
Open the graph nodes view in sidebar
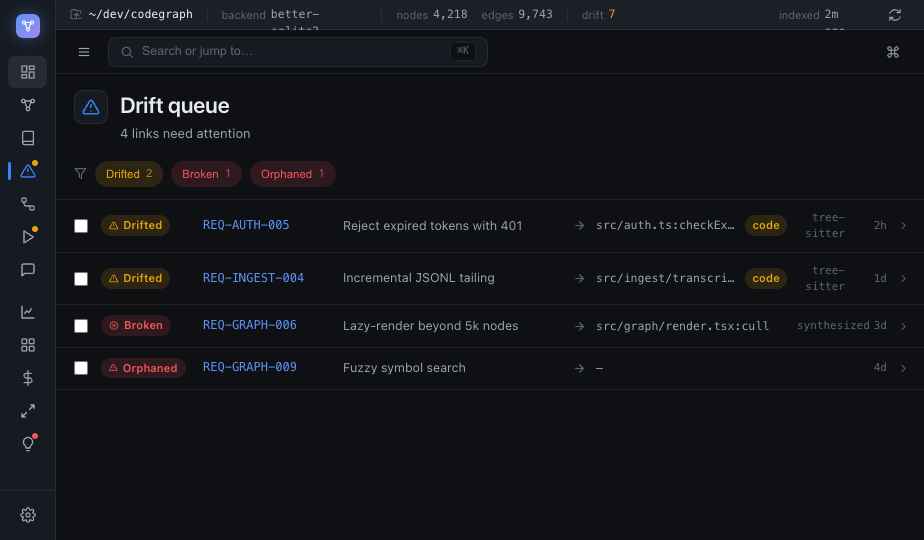click(x=28, y=105)
